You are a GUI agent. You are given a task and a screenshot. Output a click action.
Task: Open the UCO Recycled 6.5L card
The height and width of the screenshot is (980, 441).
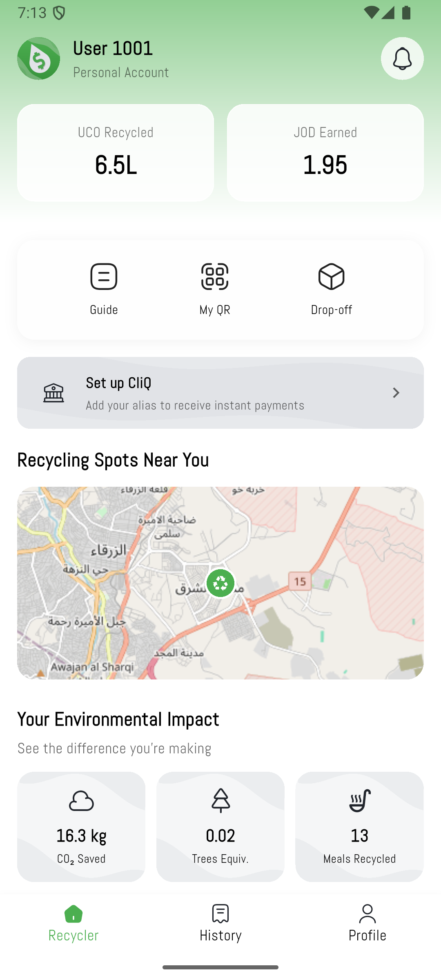(116, 153)
